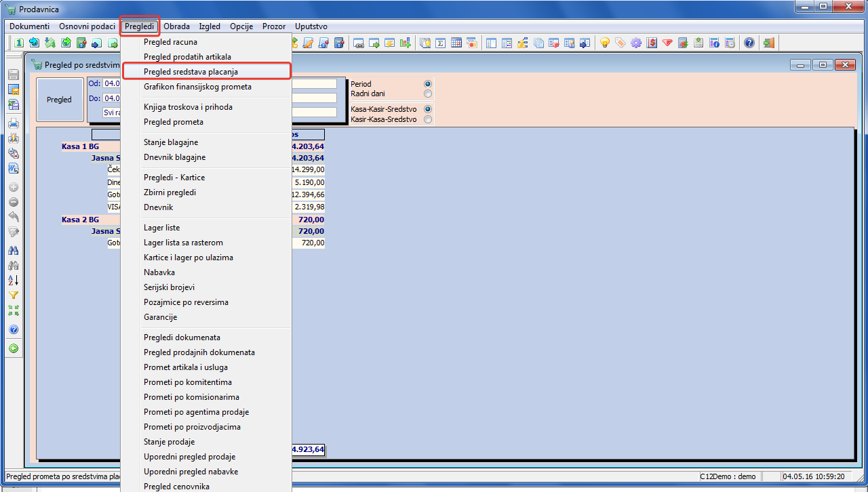This screenshot has height=492, width=868.
Task: Click the A-Z sort icon
Action: point(13,280)
